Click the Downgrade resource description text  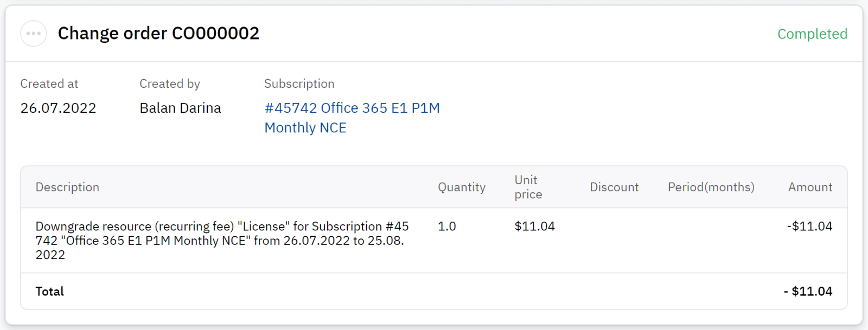[222, 241]
